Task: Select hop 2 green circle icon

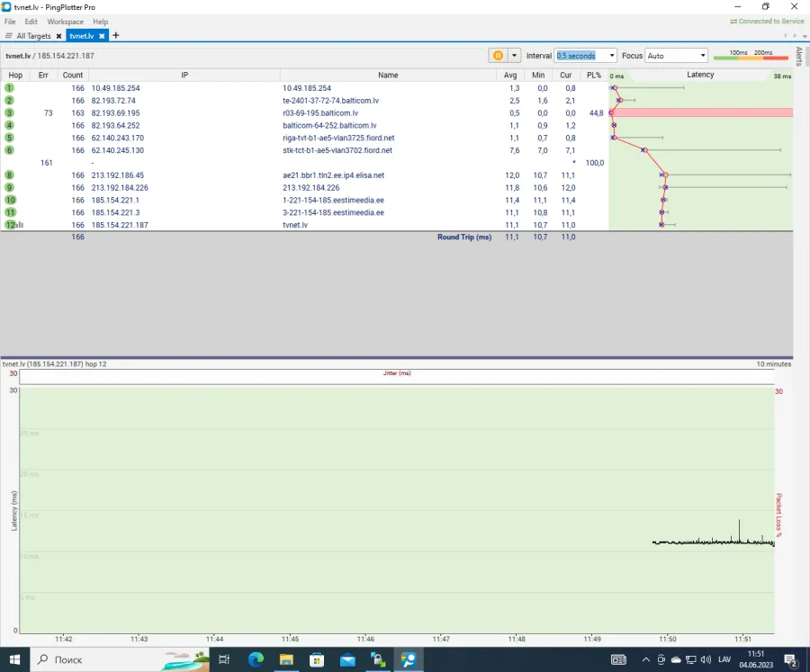Action: point(9,100)
